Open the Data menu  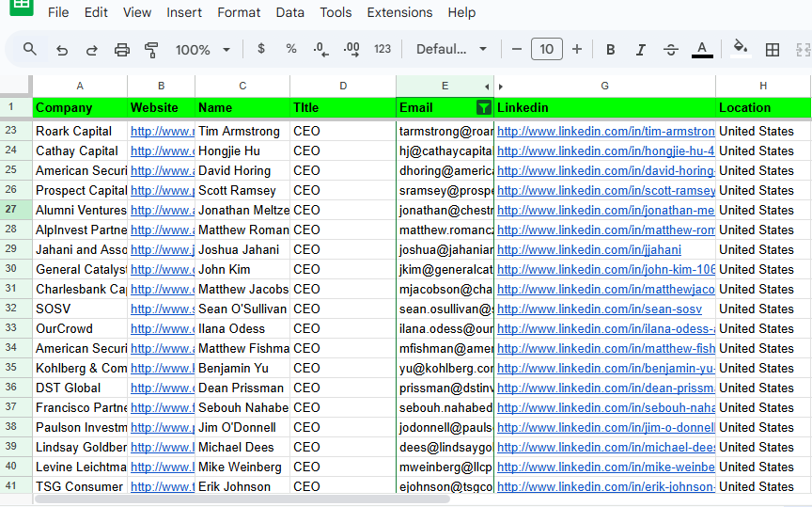(x=290, y=12)
